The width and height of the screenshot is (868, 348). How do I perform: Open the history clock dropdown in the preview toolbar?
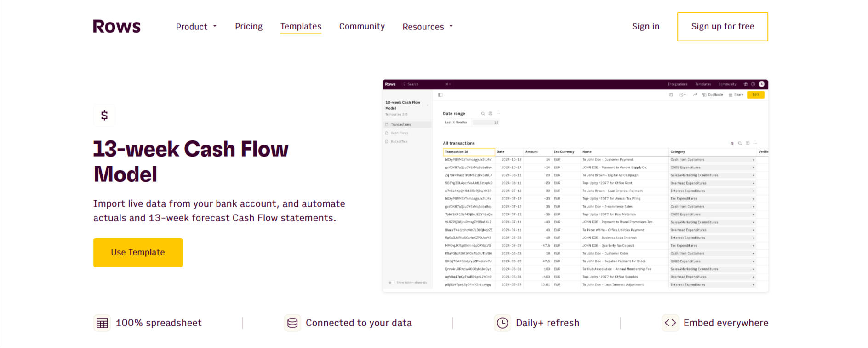[x=683, y=95]
